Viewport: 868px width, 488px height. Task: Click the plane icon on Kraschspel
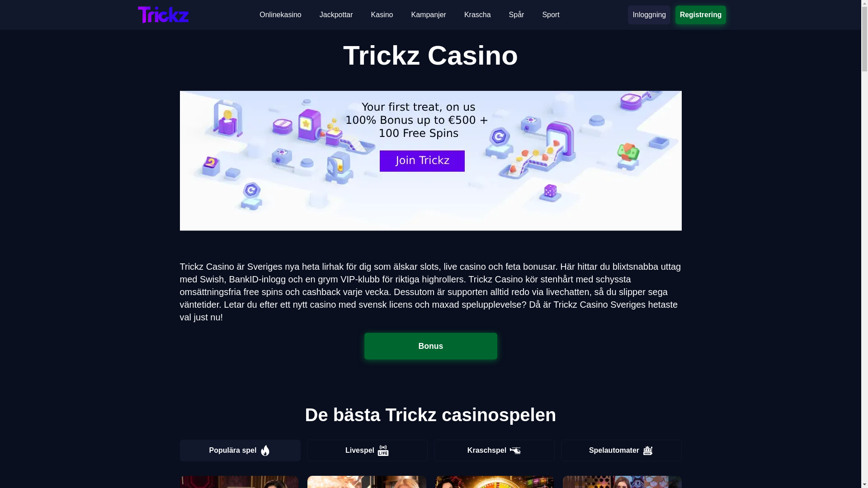[515, 450]
